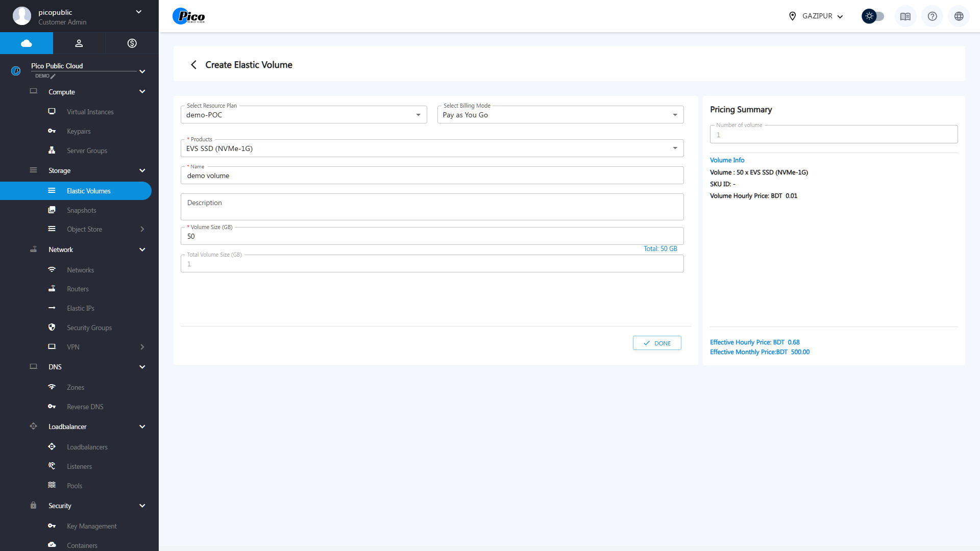Go to Virtual Instances
This screenshot has width=980, height=551.
[90, 112]
